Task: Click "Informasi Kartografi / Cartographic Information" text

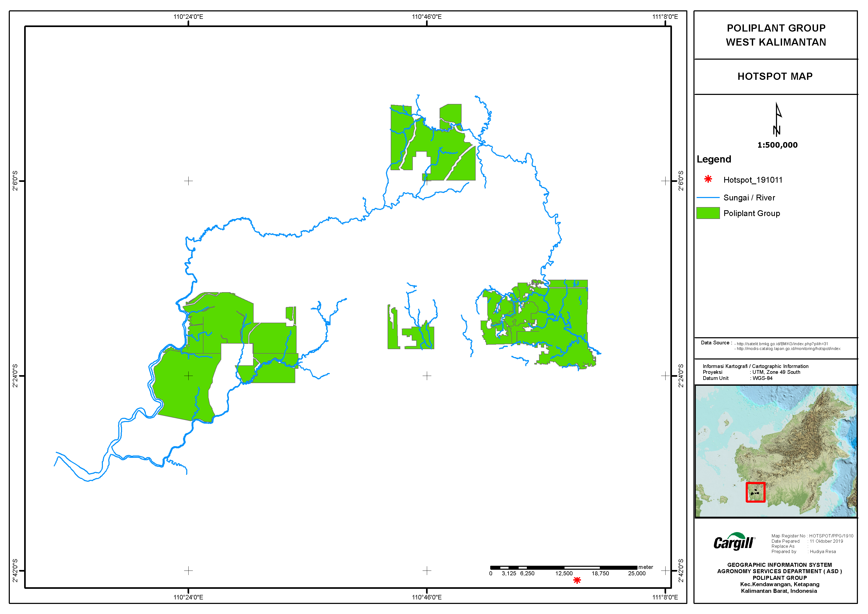Action: tap(755, 366)
